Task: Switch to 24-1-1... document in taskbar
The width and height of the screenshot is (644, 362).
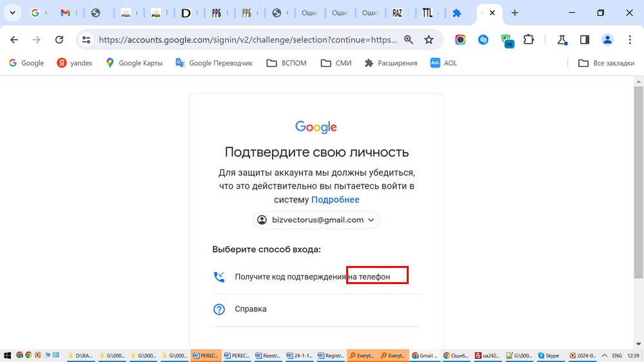Action: coord(299,356)
